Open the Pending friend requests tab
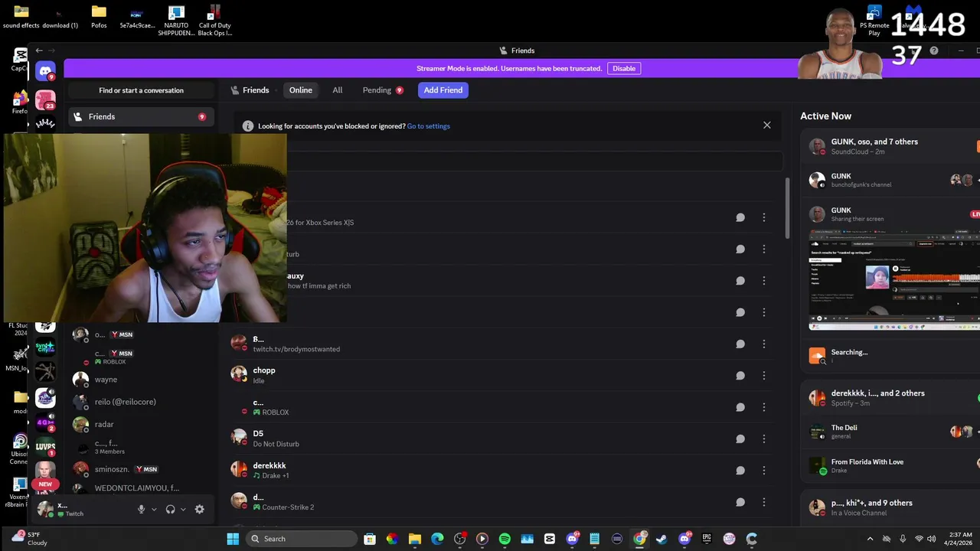 click(382, 90)
